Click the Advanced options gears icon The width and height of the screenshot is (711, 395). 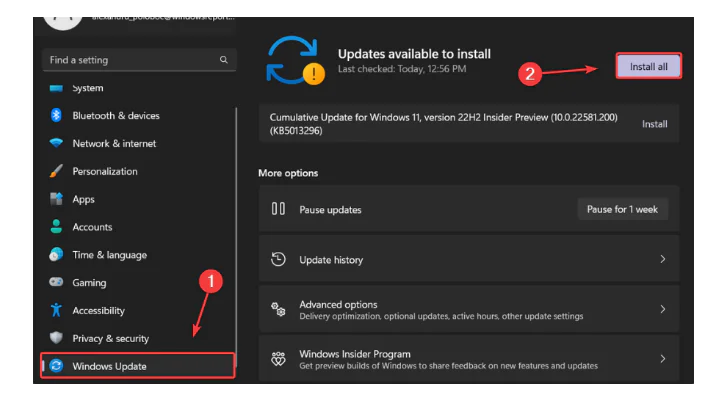point(278,309)
